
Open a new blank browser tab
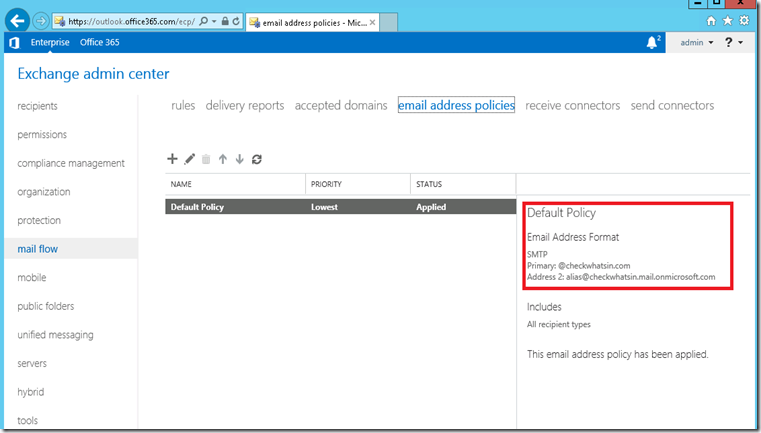click(x=388, y=22)
